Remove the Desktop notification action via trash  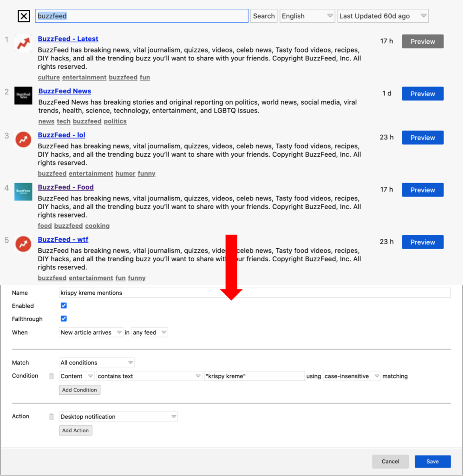[x=52, y=416]
